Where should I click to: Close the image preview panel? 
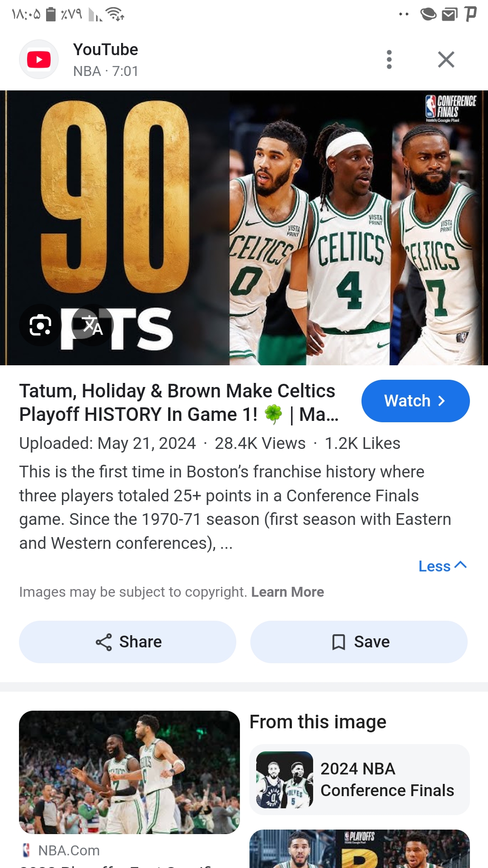(x=446, y=60)
